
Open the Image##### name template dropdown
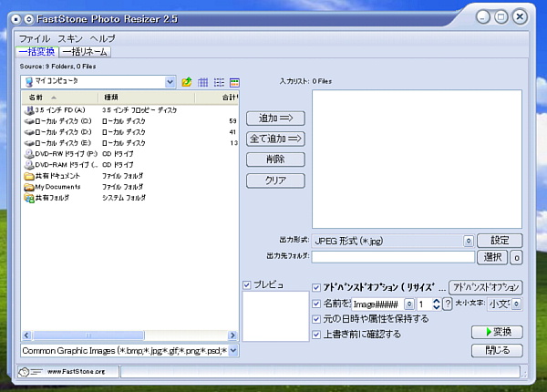[409, 304]
